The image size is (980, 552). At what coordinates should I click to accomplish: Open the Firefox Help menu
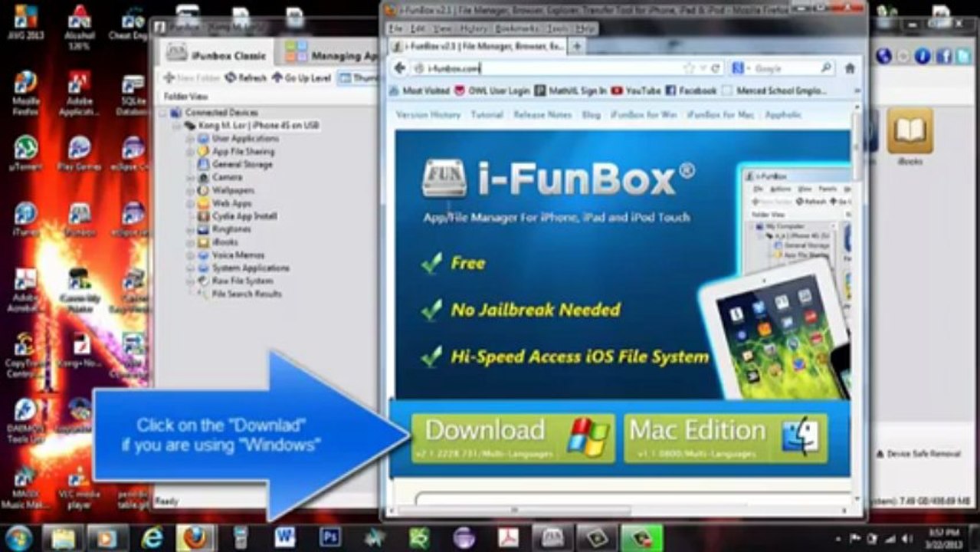coord(585,28)
